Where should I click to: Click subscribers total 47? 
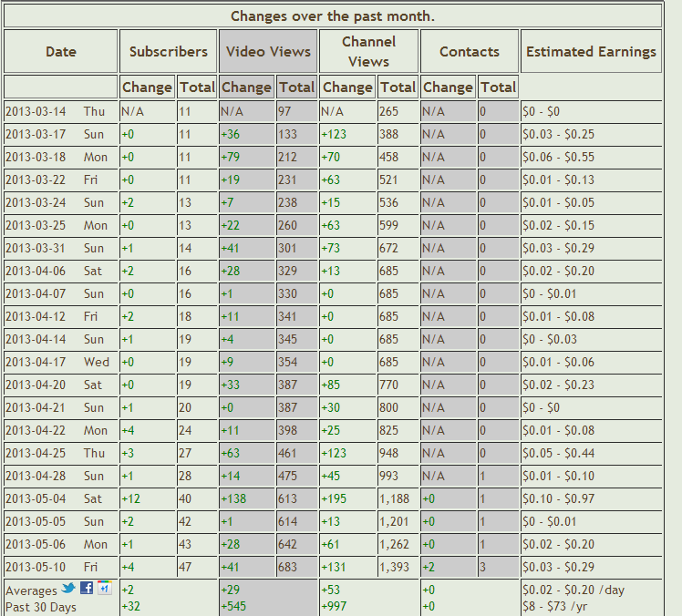pyautogui.click(x=185, y=567)
